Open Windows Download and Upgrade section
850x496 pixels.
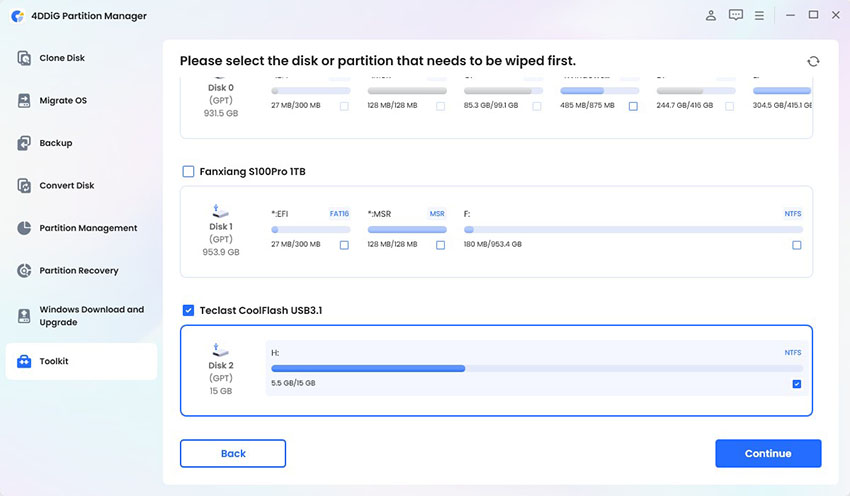pos(90,316)
